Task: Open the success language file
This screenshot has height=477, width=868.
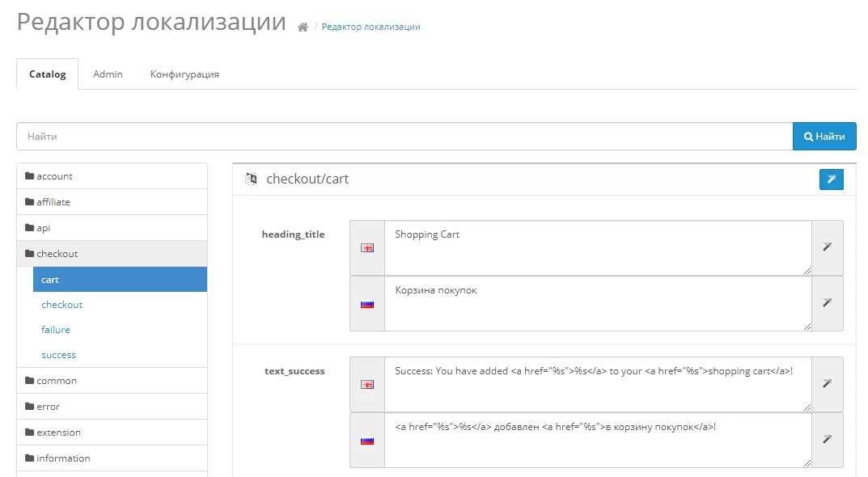Action: point(58,355)
